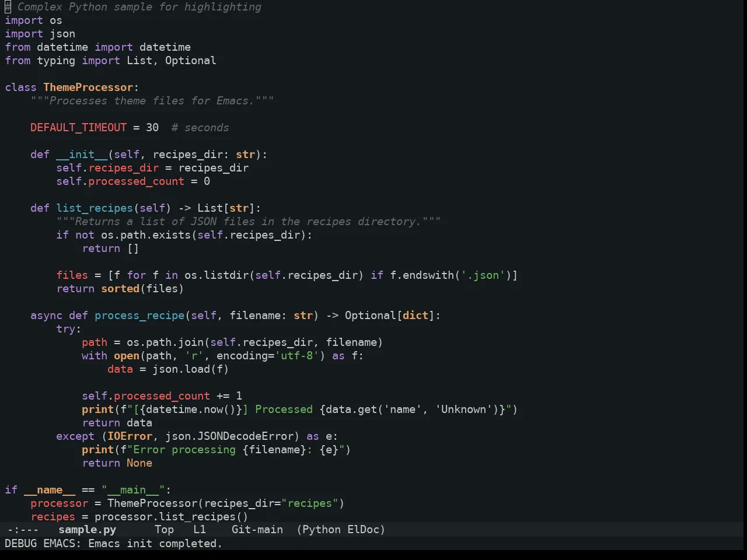Click the '.json' string literal
Viewport: 747px width, 560px height.
point(483,275)
